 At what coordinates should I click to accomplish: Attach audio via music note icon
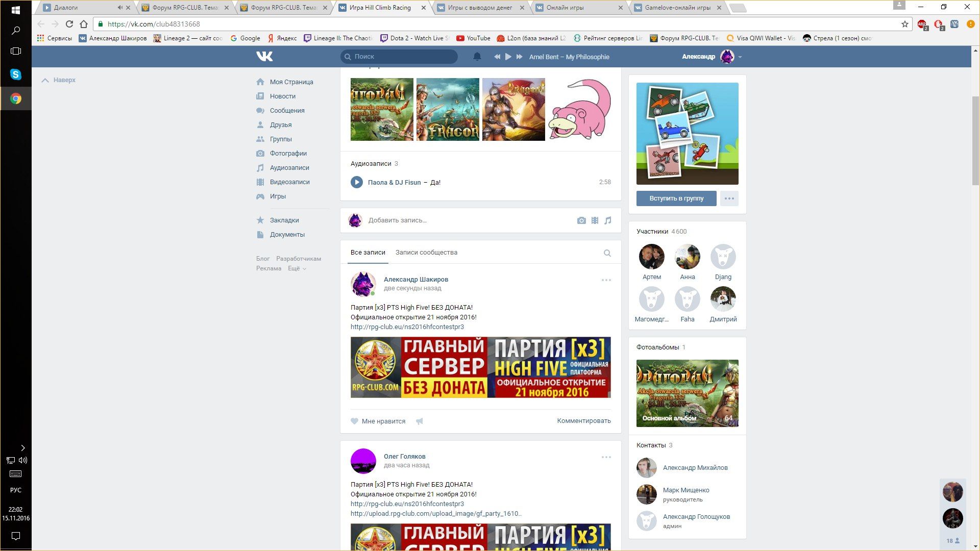607,220
